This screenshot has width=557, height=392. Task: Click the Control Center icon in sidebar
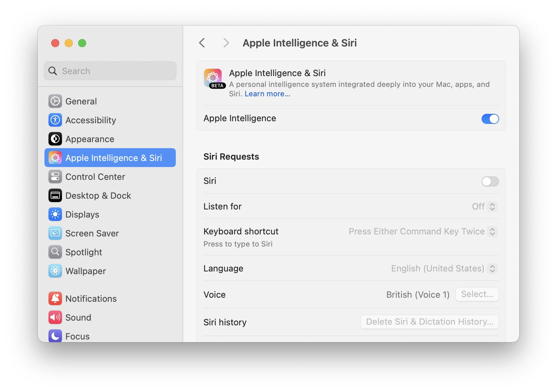coord(55,176)
